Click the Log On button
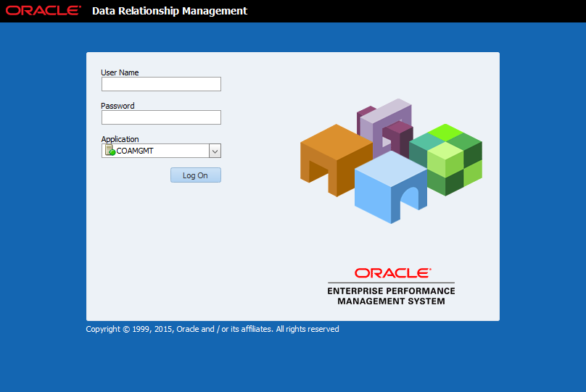The height and width of the screenshot is (392, 586). 196,175
